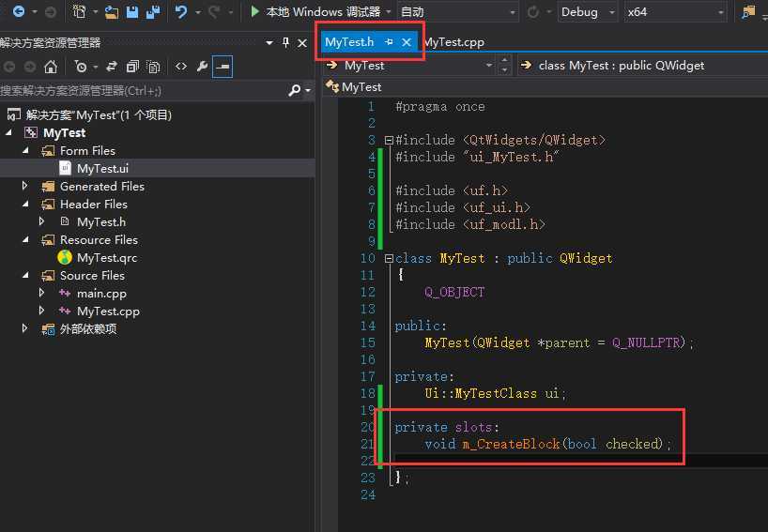Collapse the #include block at line 3
This screenshot has height=532, width=768.
point(389,140)
